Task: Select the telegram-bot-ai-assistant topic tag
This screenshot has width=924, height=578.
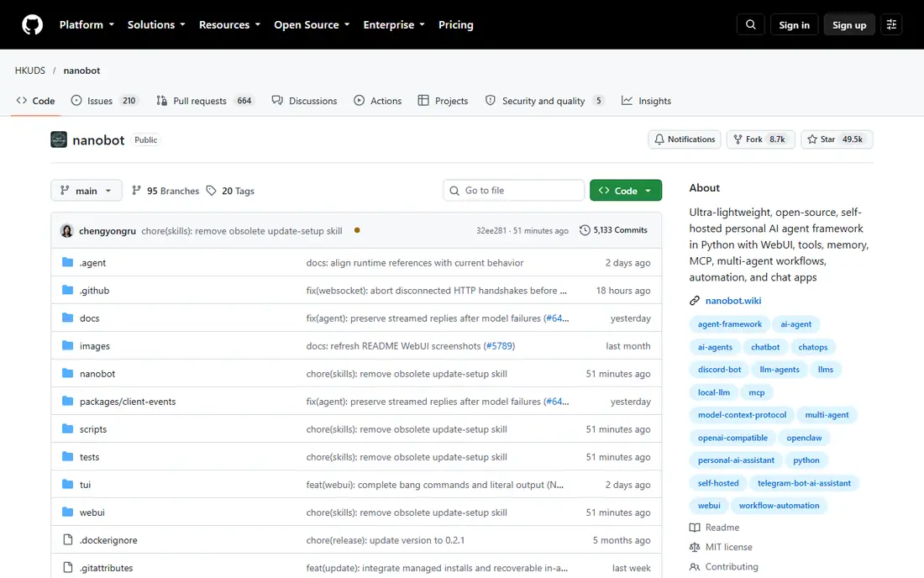Action: point(804,483)
